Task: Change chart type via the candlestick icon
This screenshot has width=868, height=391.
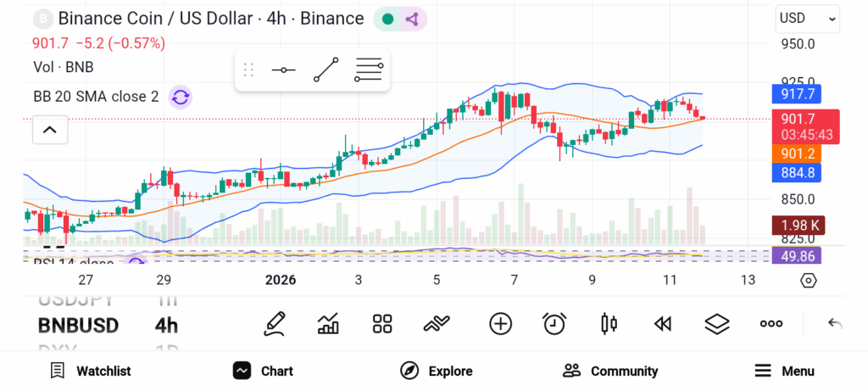Action: 609,323
